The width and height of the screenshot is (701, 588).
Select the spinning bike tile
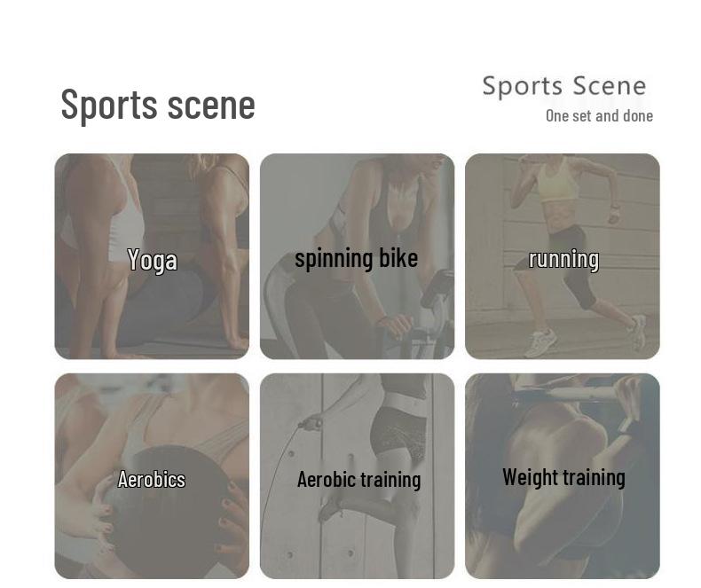pyautogui.click(x=357, y=256)
